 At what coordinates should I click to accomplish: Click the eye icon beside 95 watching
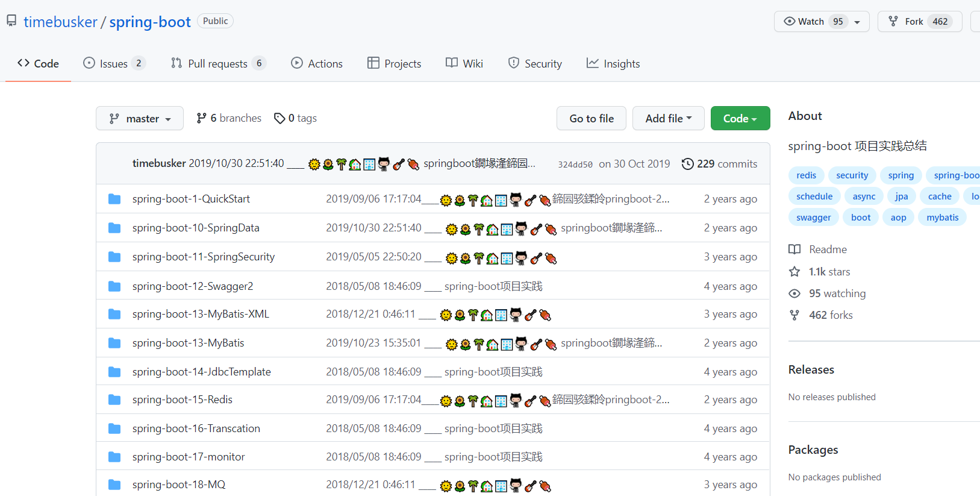(794, 294)
